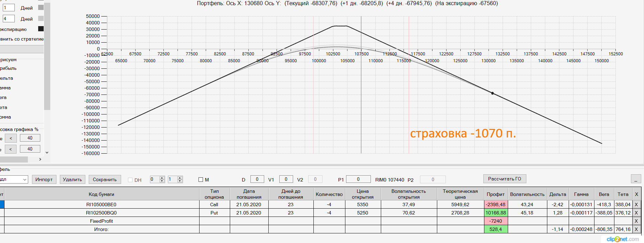The image size is (644, 243).
Task: Click the Рассчитать ГО button
Action: (x=505, y=179)
